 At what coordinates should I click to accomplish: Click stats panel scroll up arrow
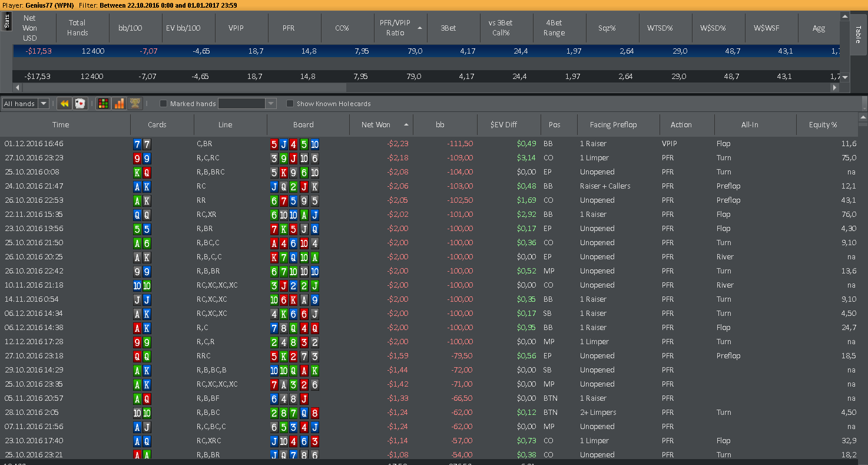(x=845, y=17)
